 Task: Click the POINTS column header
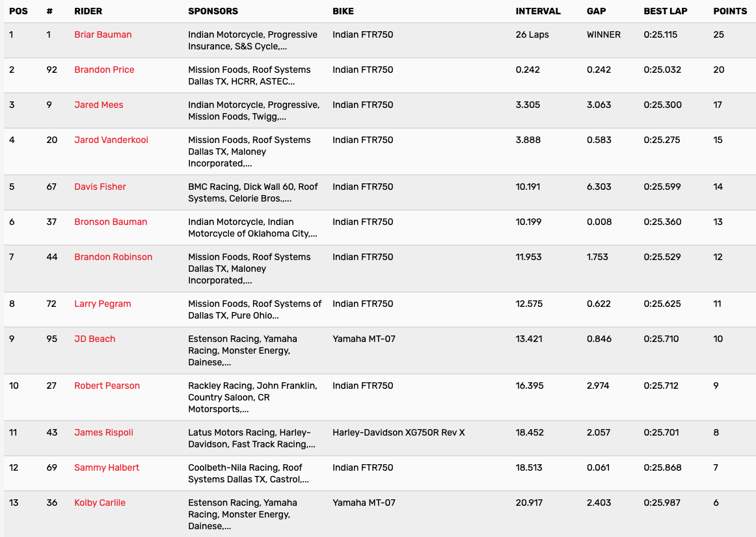pyautogui.click(x=730, y=11)
